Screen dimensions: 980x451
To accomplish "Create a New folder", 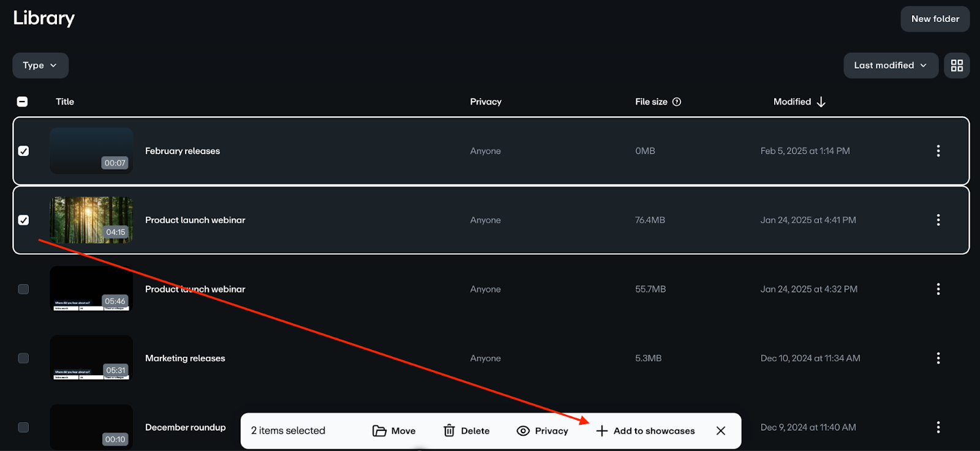I will pos(935,19).
